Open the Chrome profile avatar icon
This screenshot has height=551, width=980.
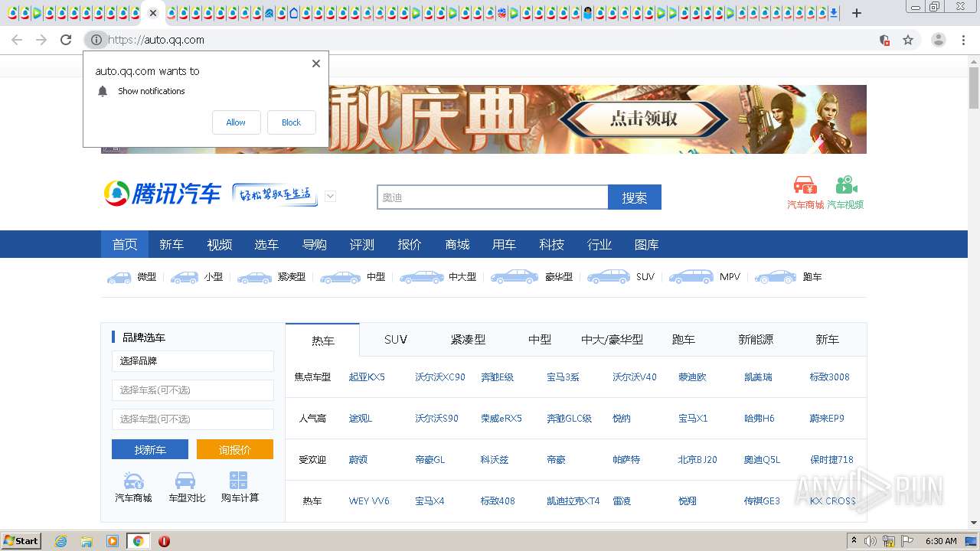point(939,40)
